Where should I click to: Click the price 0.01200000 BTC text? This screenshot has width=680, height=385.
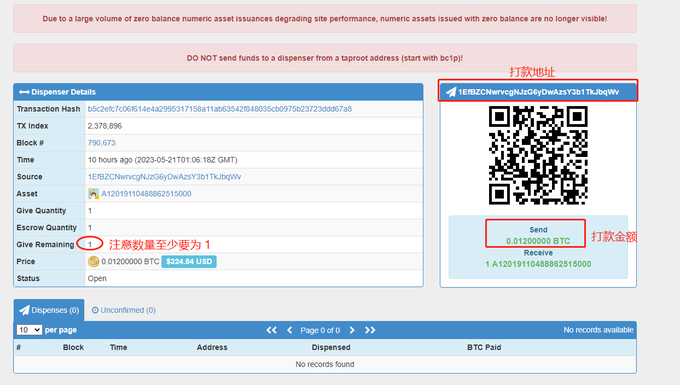tap(130, 261)
